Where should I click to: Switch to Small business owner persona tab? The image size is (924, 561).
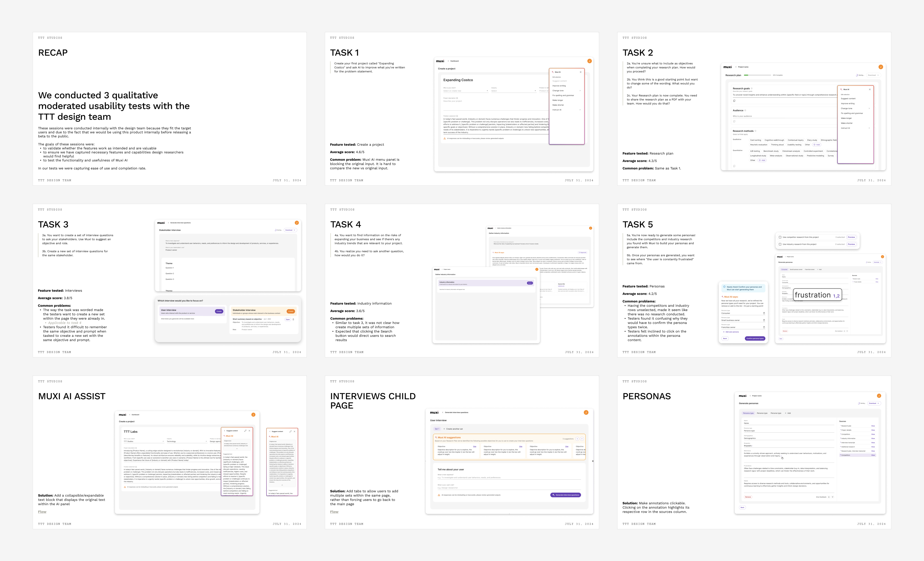[796, 269]
